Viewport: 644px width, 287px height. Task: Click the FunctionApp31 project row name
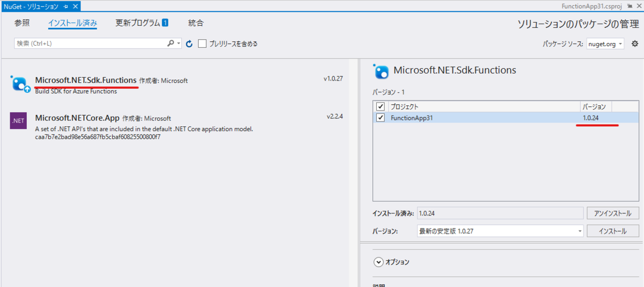point(412,118)
